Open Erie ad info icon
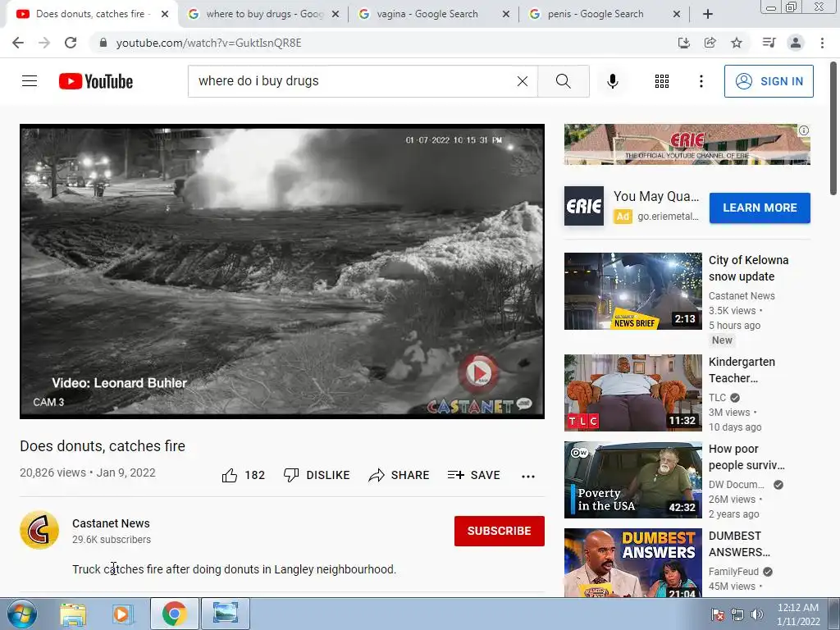This screenshot has height=630, width=840. (x=804, y=130)
